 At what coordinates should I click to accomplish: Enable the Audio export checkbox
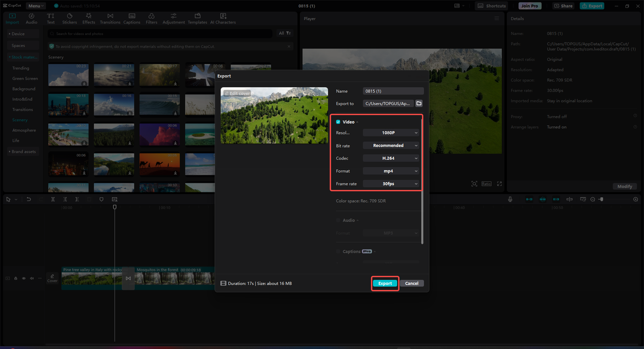(x=338, y=220)
